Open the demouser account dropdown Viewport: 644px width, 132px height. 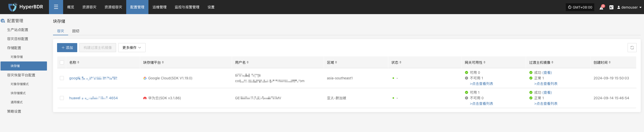click(629, 7)
